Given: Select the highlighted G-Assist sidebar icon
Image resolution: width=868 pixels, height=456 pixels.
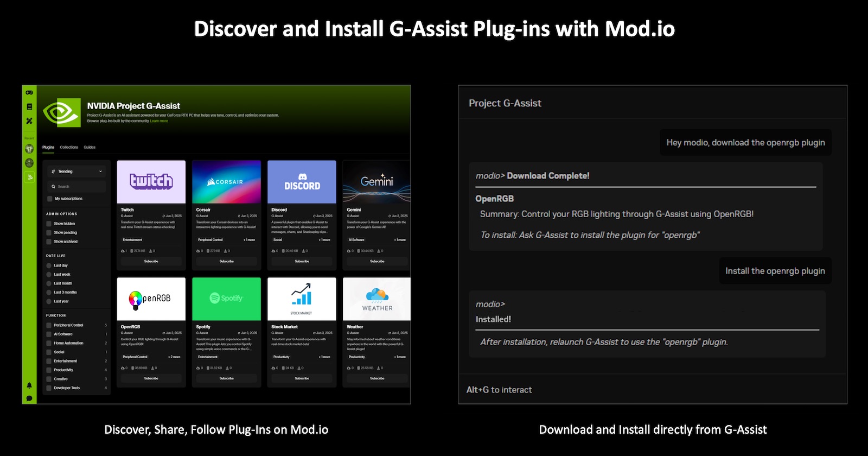Looking at the screenshot, I should pyautogui.click(x=29, y=177).
